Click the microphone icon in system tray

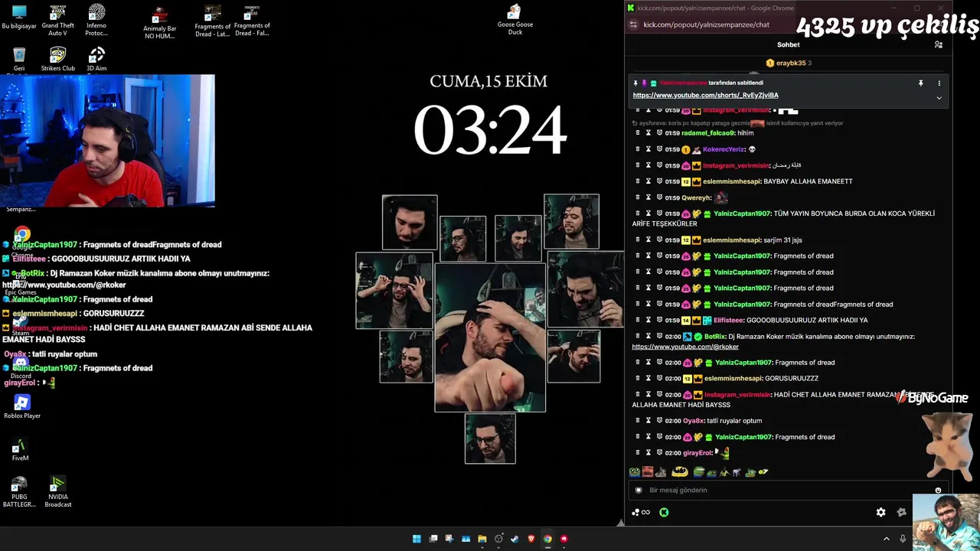[903, 539]
